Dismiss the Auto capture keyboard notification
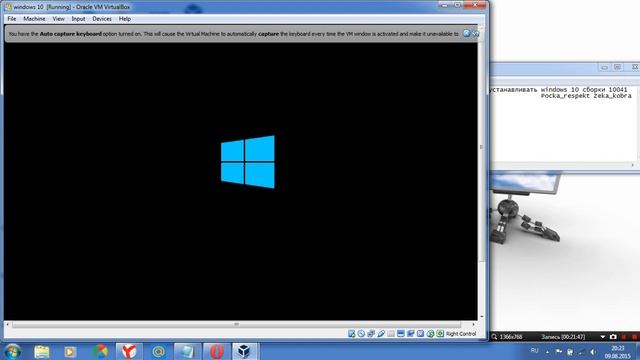 pos(466,33)
